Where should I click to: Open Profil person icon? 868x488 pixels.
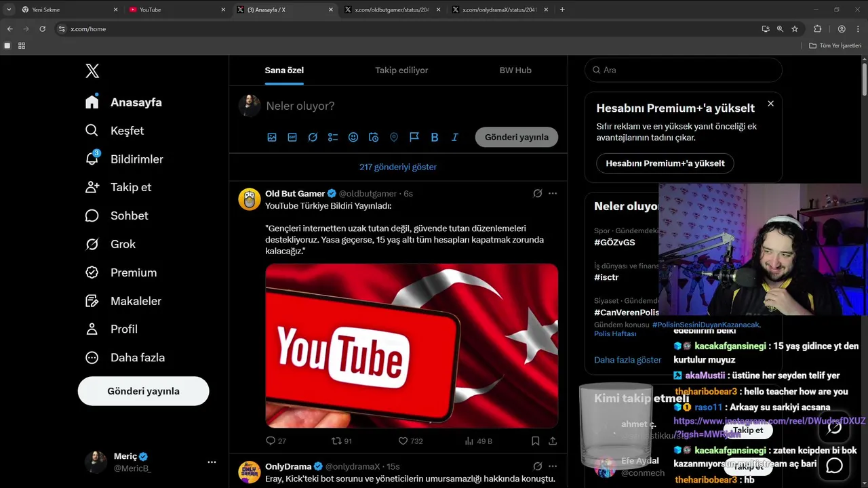click(x=92, y=329)
